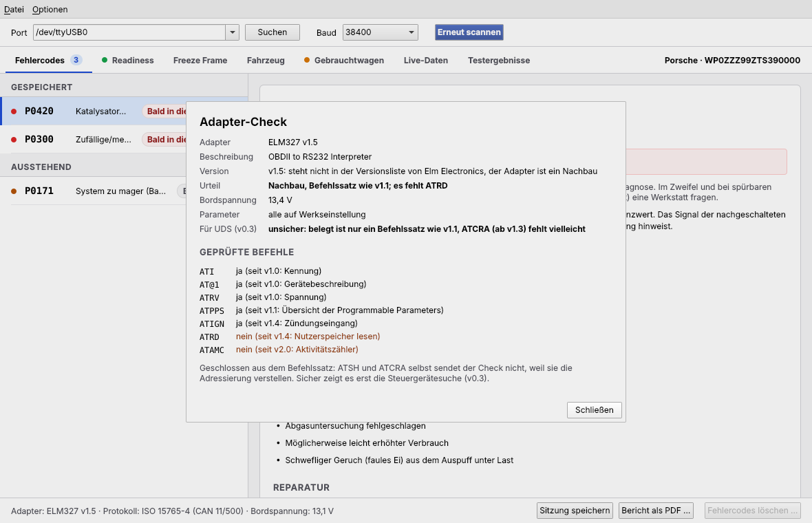Click the 'Schwefliger Geruch' bullet item

coord(399,460)
